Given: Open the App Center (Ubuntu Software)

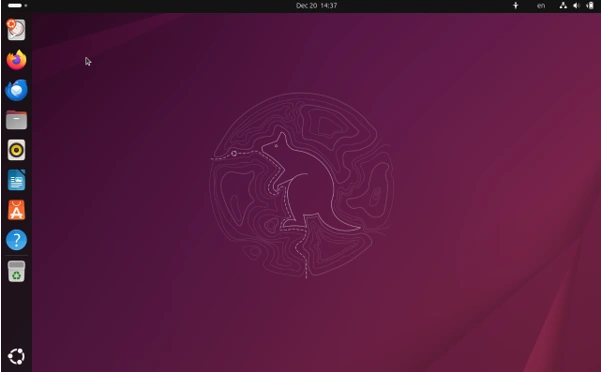Looking at the screenshot, I should pyautogui.click(x=16, y=210).
